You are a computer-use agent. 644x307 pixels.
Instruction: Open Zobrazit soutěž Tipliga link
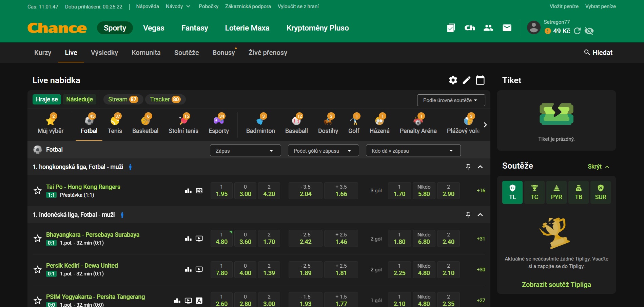tap(557, 285)
